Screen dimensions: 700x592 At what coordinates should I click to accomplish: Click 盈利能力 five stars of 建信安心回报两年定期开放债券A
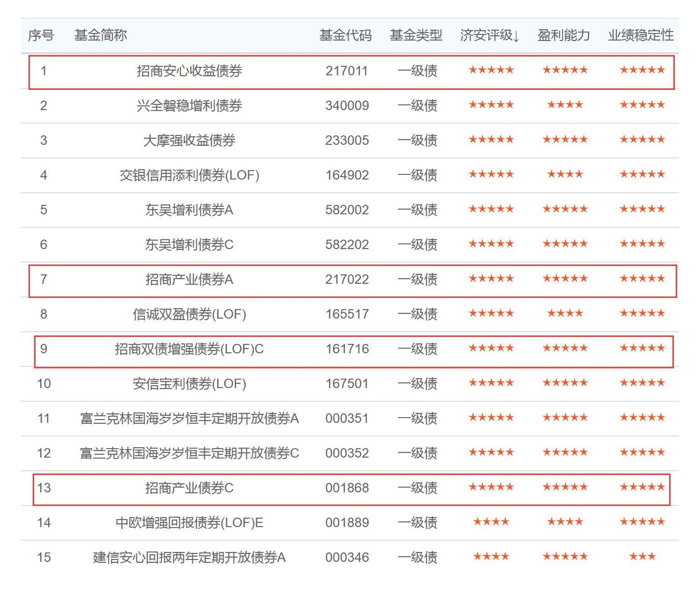(x=565, y=557)
